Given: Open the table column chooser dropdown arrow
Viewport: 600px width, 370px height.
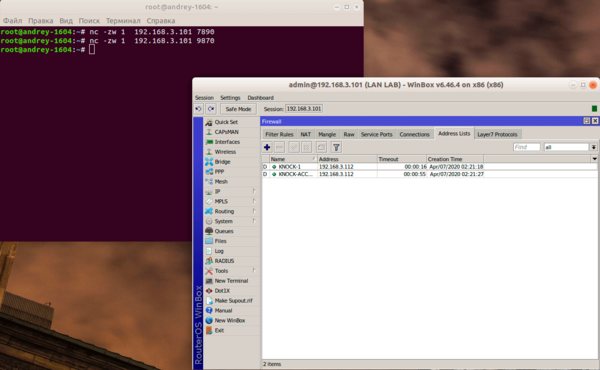Looking at the screenshot, I should coord(594,159).
